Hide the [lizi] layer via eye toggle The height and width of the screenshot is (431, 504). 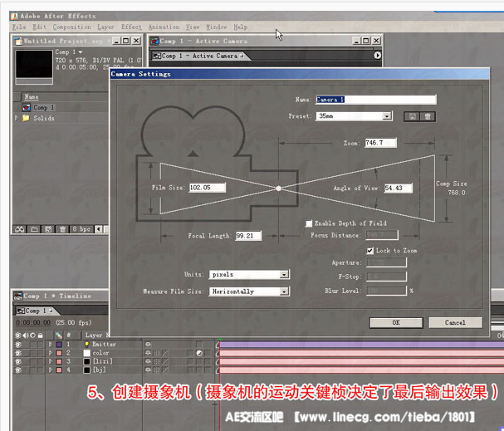click(18, 361)
